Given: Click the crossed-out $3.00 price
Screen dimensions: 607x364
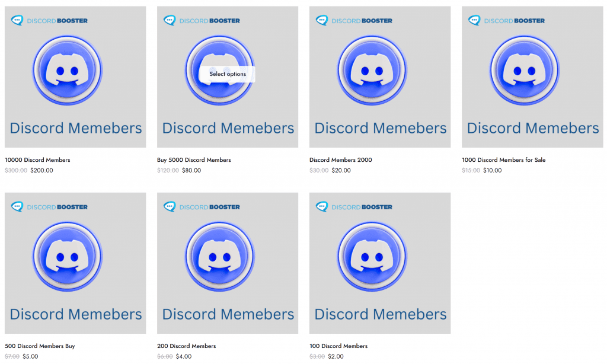Looking at the screenshot, I should pyautogui.click(x=317, y=357).
